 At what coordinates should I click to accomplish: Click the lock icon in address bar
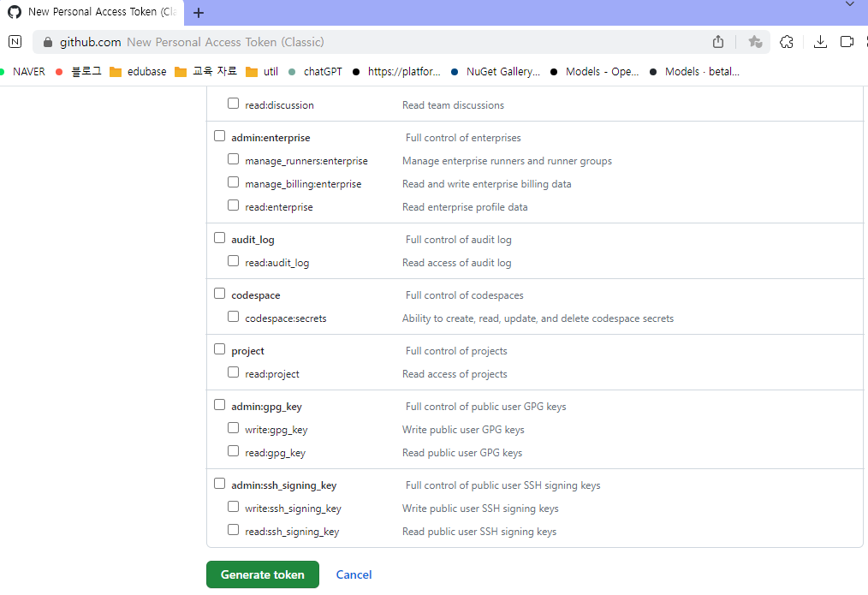[x=48, y=42]
